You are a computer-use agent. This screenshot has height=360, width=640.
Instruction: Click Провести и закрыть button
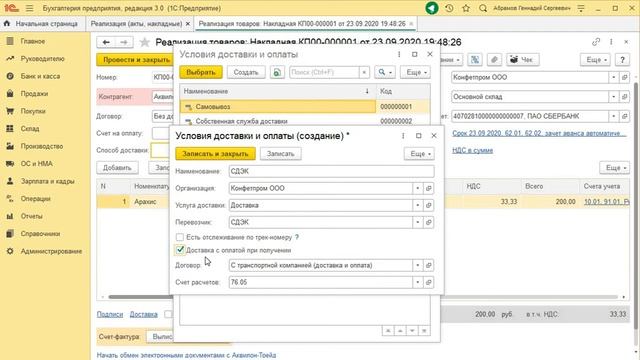[136, 60]
